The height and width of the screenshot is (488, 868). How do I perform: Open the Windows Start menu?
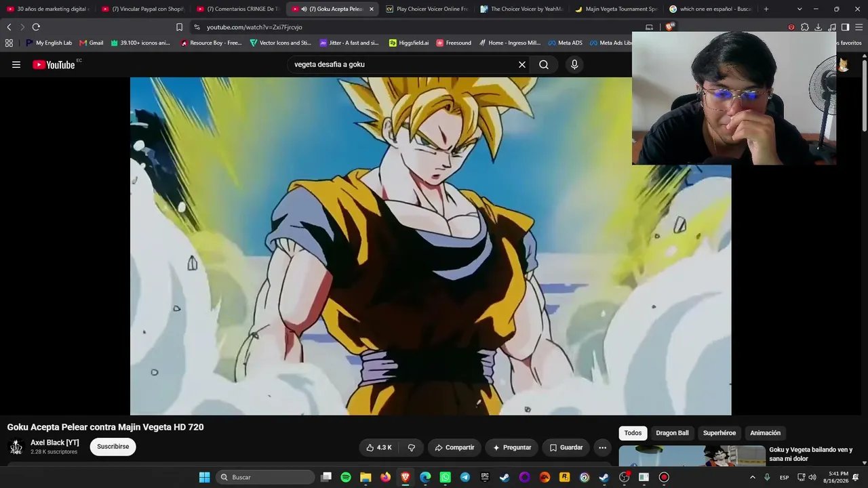[x=204, y=477]
